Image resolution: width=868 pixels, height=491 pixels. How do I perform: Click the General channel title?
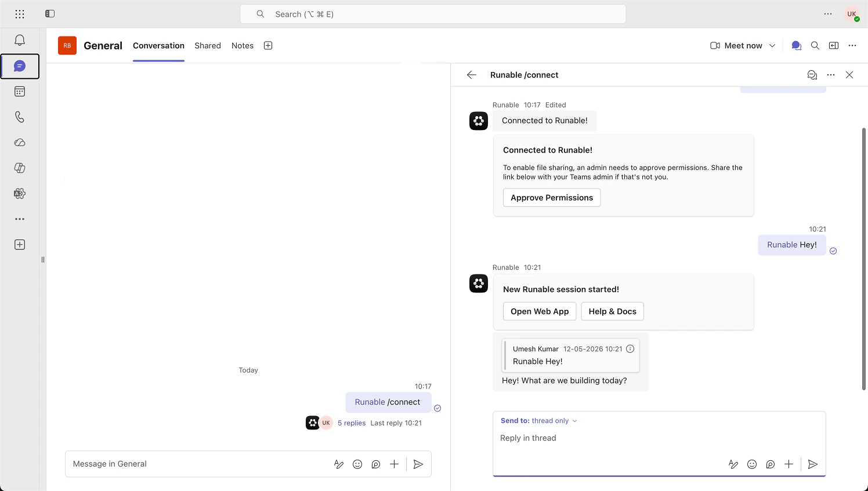103,46
